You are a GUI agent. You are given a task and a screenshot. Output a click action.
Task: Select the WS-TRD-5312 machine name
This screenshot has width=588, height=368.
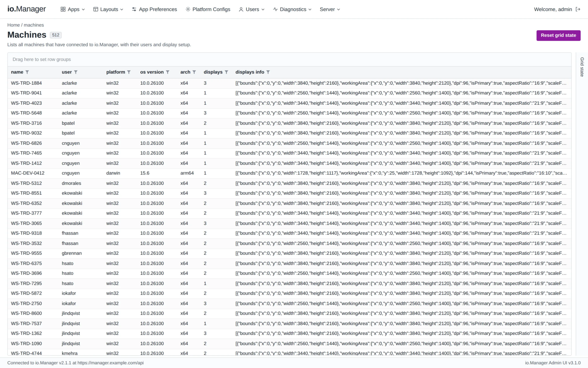click(x=26, y=183)
